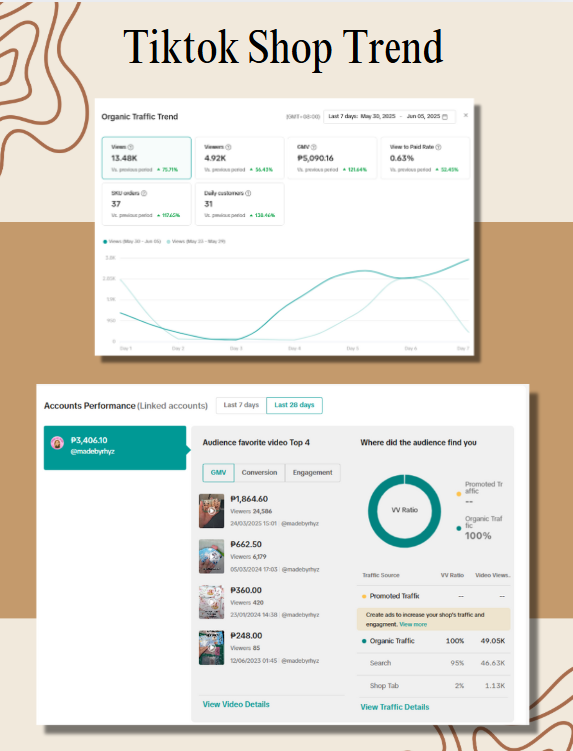Click the info icon beside Daily customers
The image size is (573, 751).
(248, 193)
